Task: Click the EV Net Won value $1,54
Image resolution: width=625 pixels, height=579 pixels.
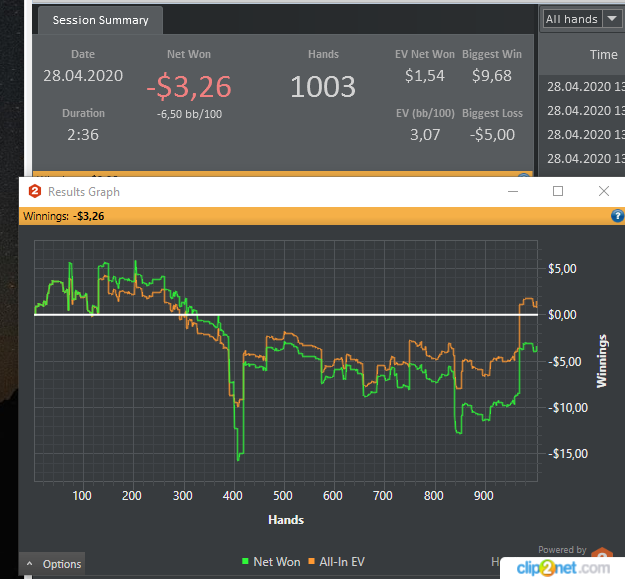Action: coord(425,75)
